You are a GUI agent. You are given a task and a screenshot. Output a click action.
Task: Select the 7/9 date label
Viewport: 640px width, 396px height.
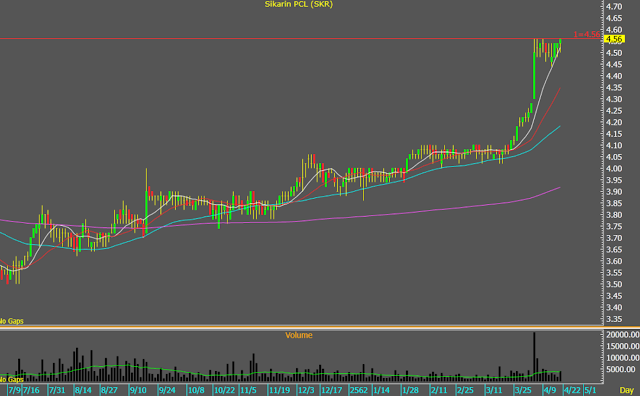point(14,390)
